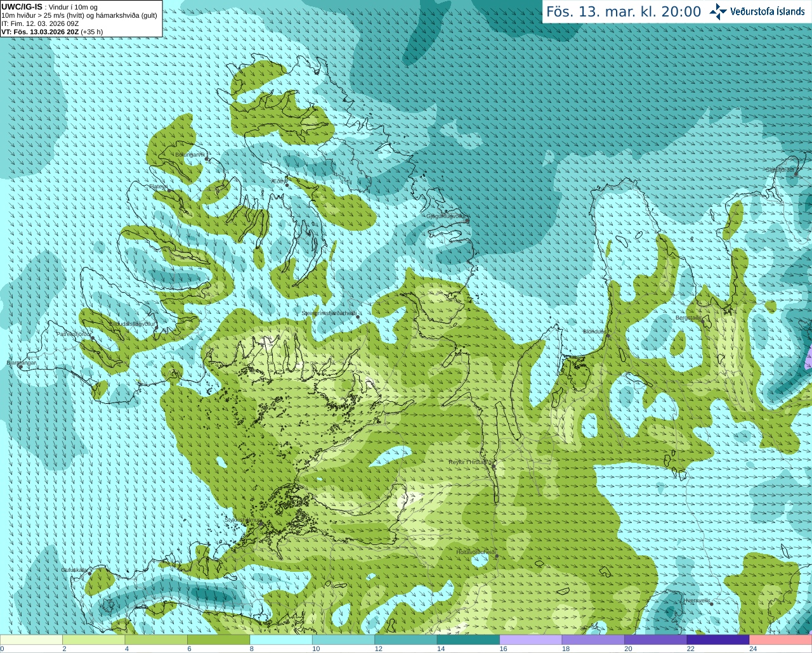The width and height of the screenshot is (812, 653).
Task: Click the legend scale value '2'
Action: 64,649
